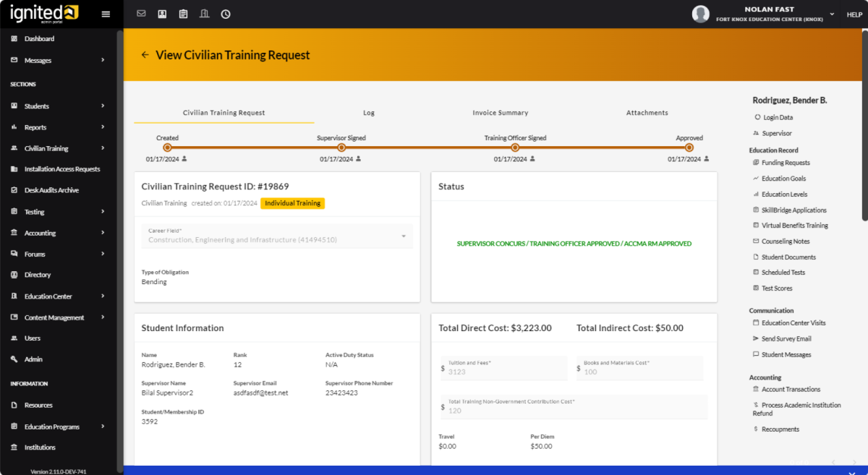868x475 pixels.
Task: Open the clipboard icon in the top toolbar
Action: pos(183,14)
